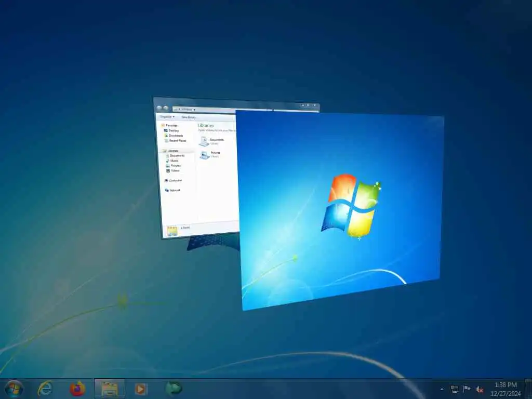Click the muted volume tray icon
Image resolution: width=532 pixels, height=399 pixels.
point(480,390)
